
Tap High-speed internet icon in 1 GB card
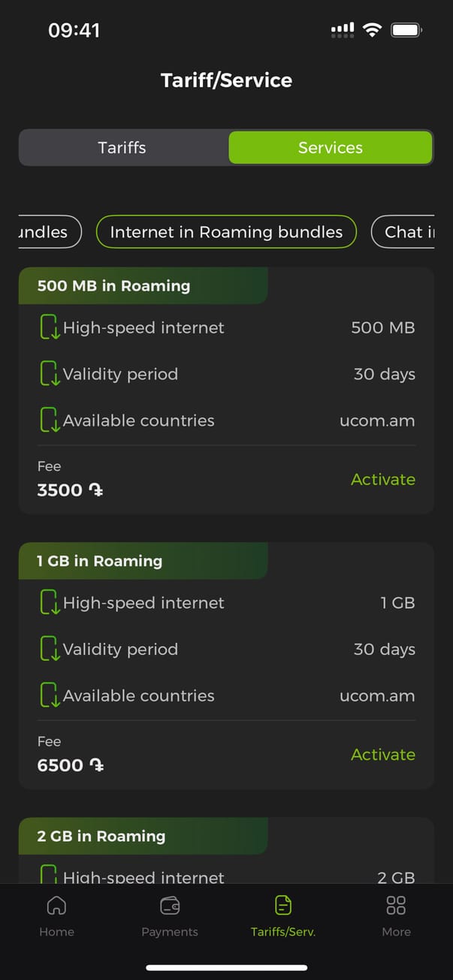click(x=50, y=603)
